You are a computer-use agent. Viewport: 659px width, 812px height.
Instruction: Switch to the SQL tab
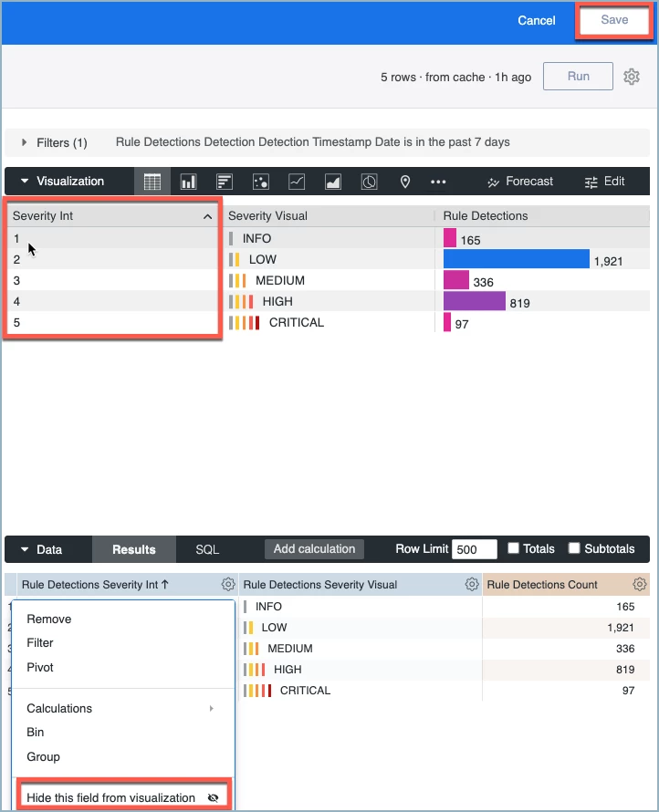point(207,549)
